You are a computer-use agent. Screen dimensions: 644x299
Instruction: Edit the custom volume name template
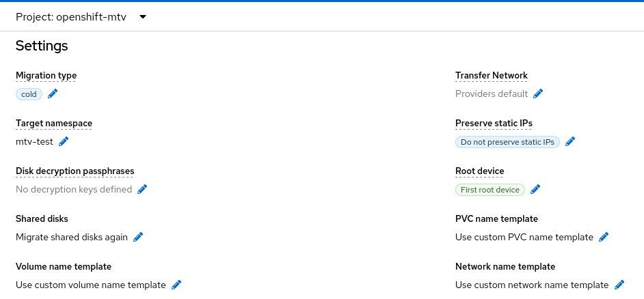[176, 285]
